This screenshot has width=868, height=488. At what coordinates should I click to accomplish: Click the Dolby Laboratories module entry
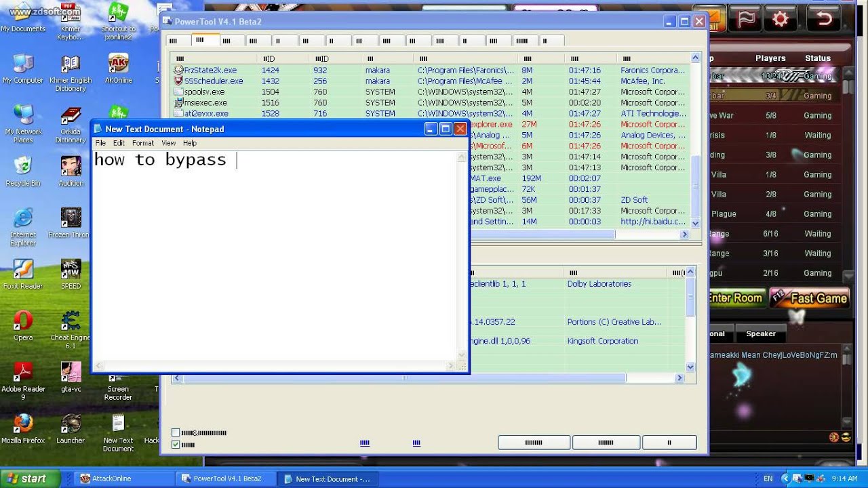click(599, 284)
